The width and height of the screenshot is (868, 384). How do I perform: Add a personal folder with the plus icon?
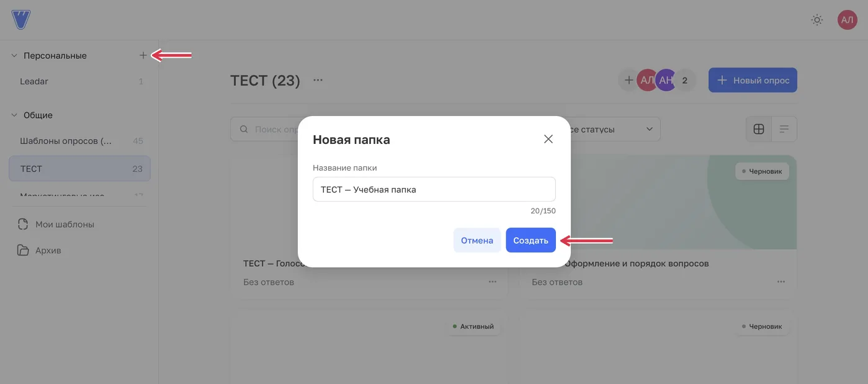143,55
